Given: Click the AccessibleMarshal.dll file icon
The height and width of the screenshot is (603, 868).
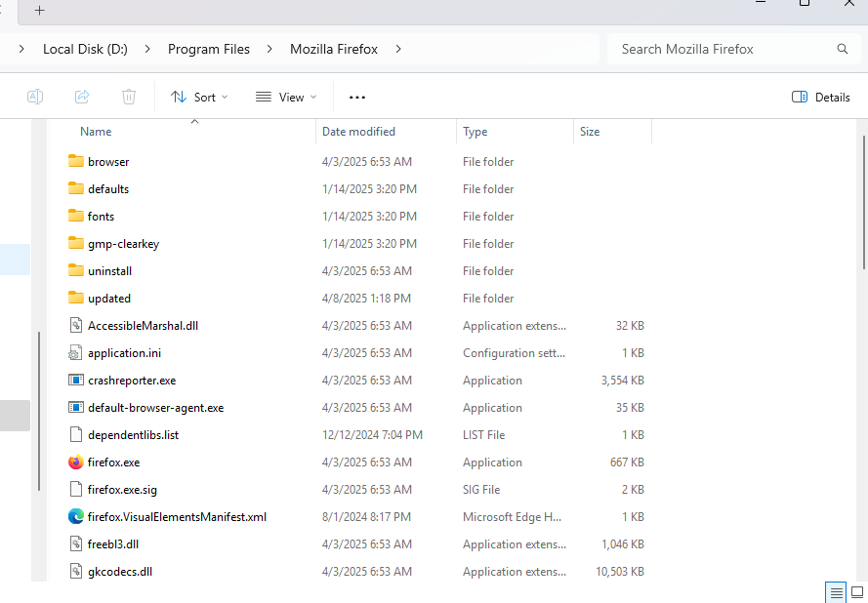Looking at the screenshot, I should pos(76,325).
